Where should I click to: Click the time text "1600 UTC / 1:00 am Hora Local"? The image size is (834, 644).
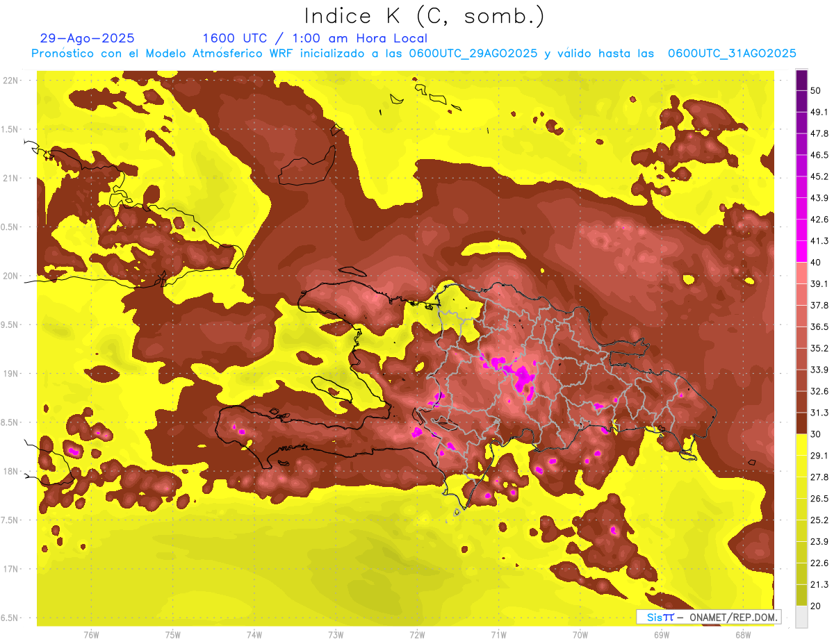point(315,38)
